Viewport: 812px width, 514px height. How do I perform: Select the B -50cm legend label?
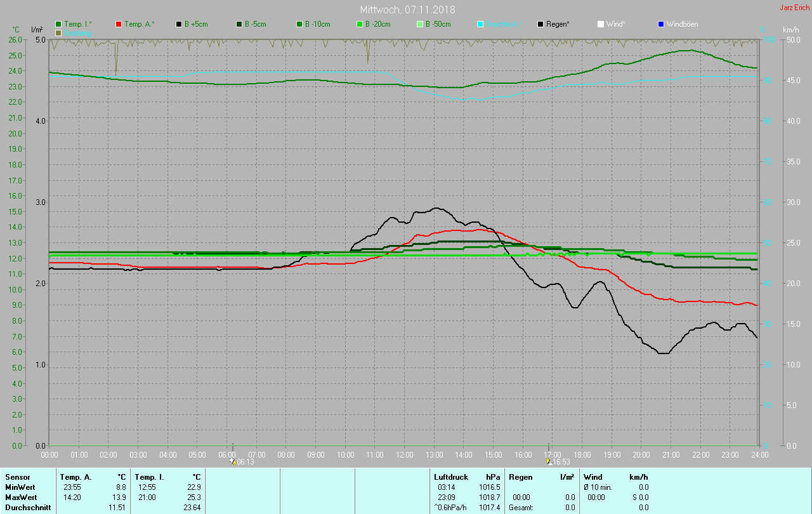coord(438,24)
